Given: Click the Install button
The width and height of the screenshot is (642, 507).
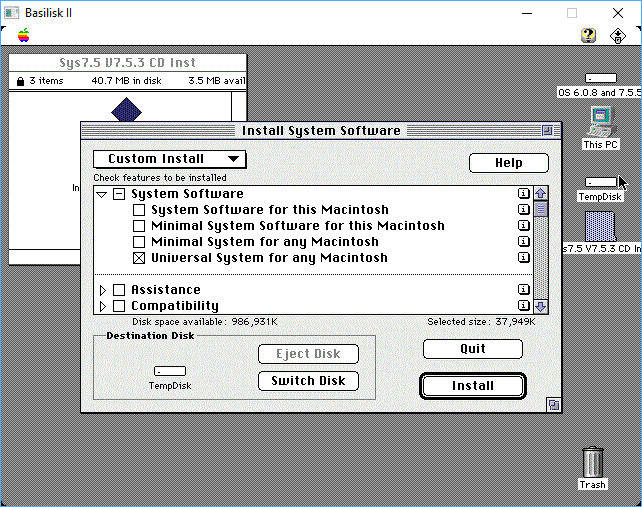Looking at the screenshot, I should point(472,386).
